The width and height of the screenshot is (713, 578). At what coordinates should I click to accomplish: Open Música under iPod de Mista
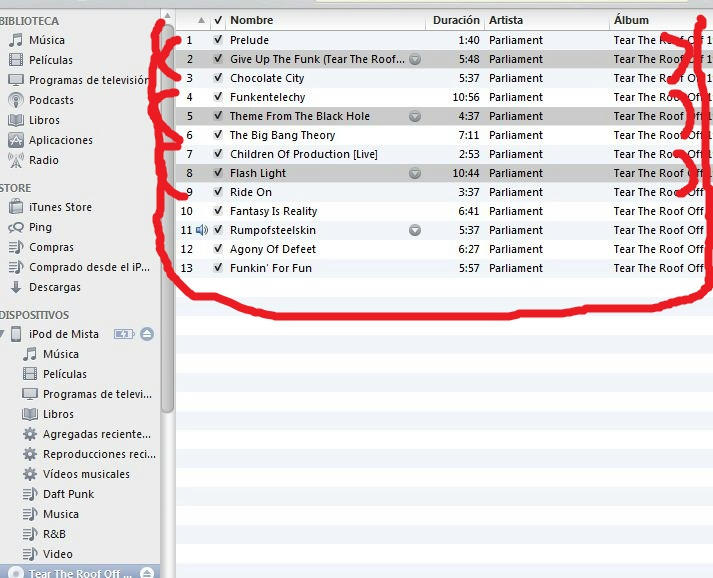(x=61, y=354)
